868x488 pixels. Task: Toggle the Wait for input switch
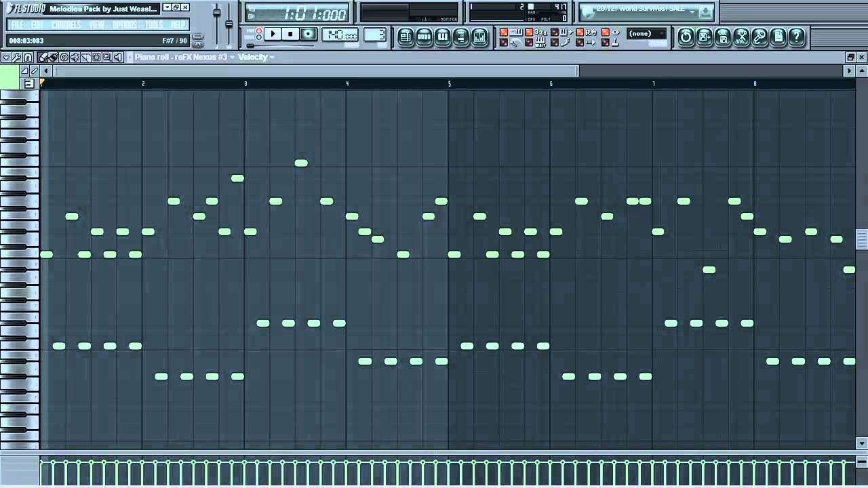point(529,42)
